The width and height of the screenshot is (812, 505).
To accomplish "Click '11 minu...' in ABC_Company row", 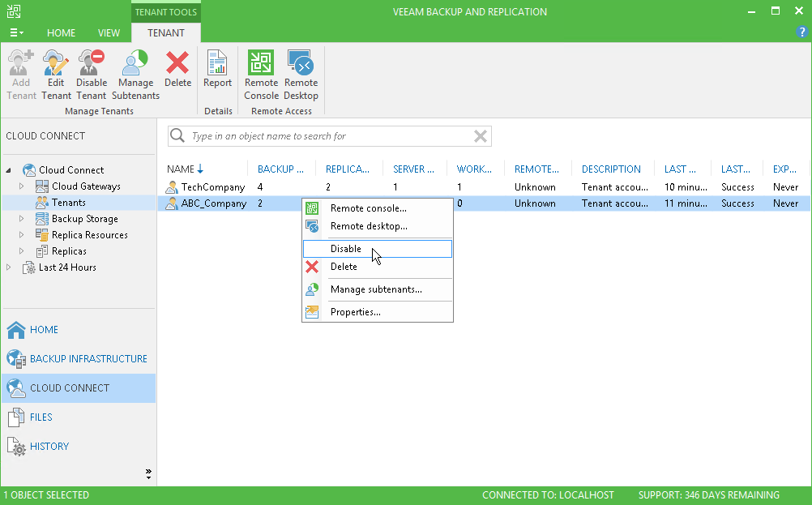I will point(686,203).
